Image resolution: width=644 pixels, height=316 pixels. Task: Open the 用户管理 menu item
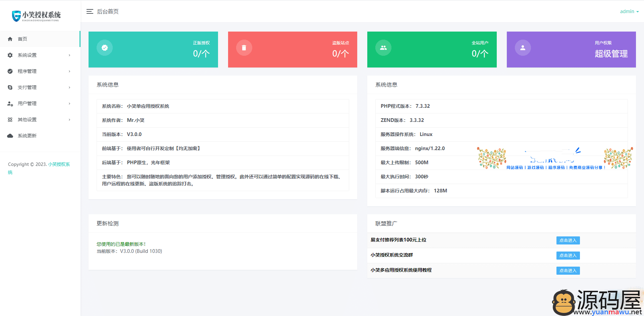[x=40, y=103]
